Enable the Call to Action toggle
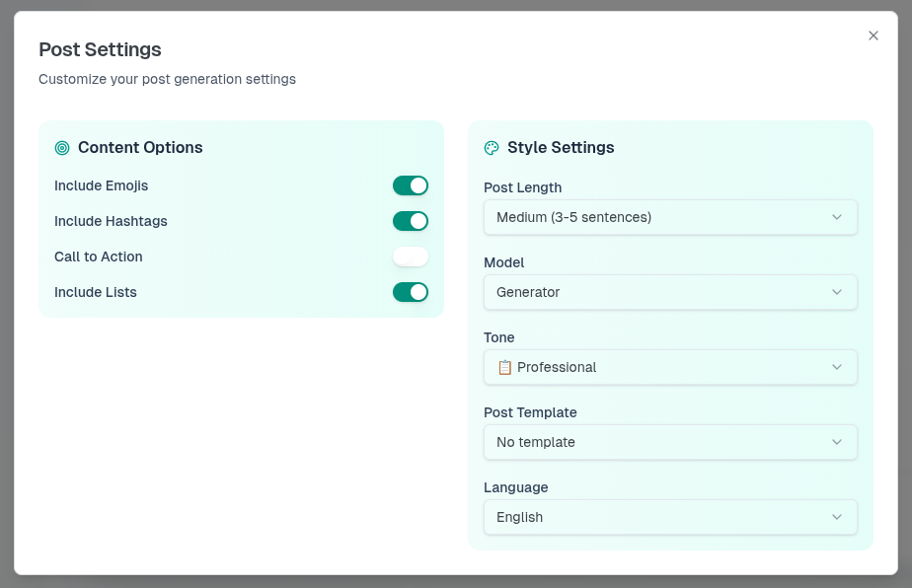 click(x=411, y=257)
